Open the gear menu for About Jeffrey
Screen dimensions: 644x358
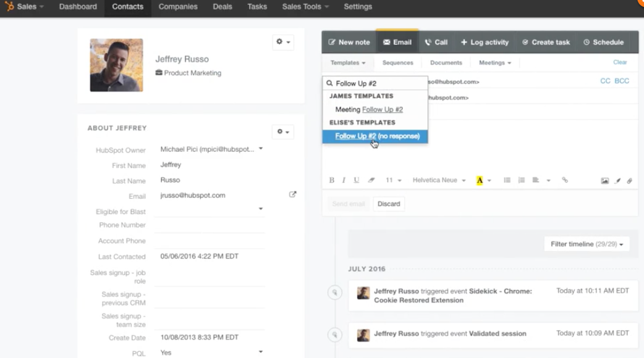(x=283, y=131)
